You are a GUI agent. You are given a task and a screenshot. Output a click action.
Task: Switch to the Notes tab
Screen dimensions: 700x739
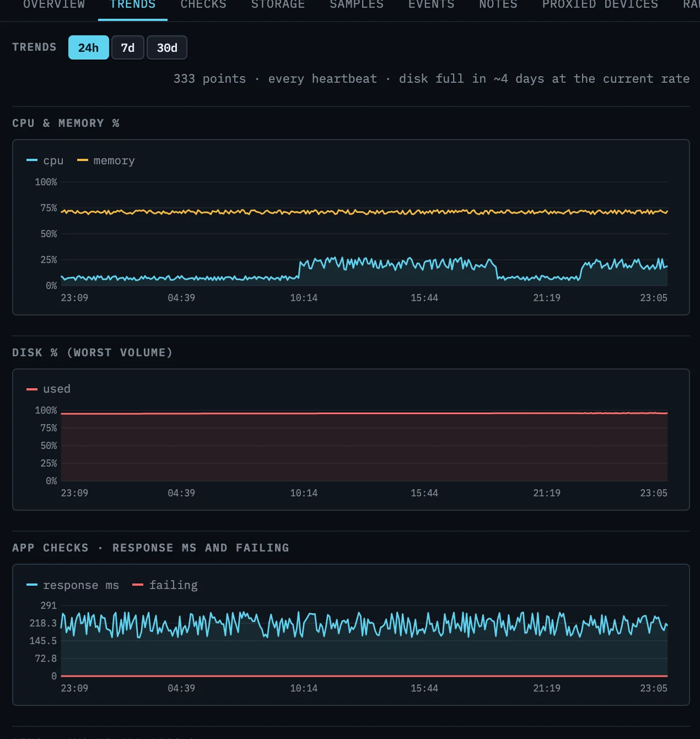click(x=498, y=5)
